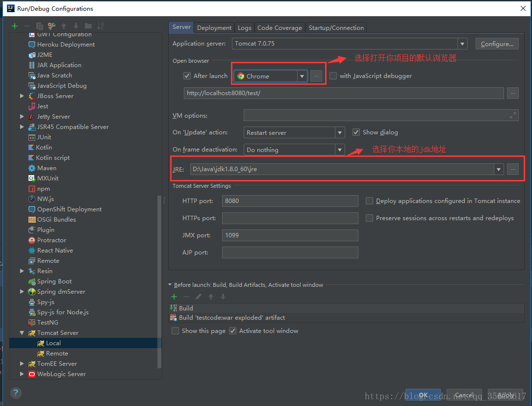
Task: Enable Deploy applications configured in Tomcat instance
Action: point(370,201)
